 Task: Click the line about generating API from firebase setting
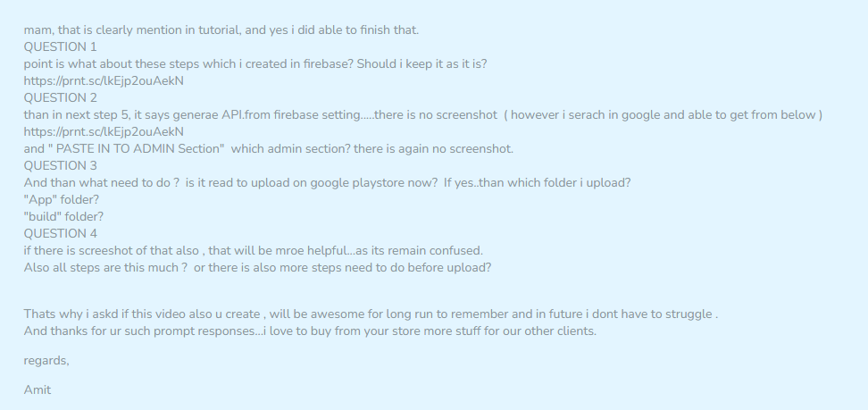pos(423,114)
